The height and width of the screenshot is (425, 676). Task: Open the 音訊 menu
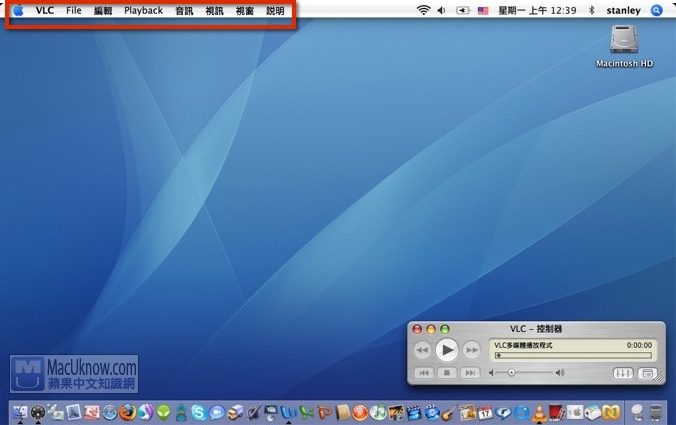(184, 10)
